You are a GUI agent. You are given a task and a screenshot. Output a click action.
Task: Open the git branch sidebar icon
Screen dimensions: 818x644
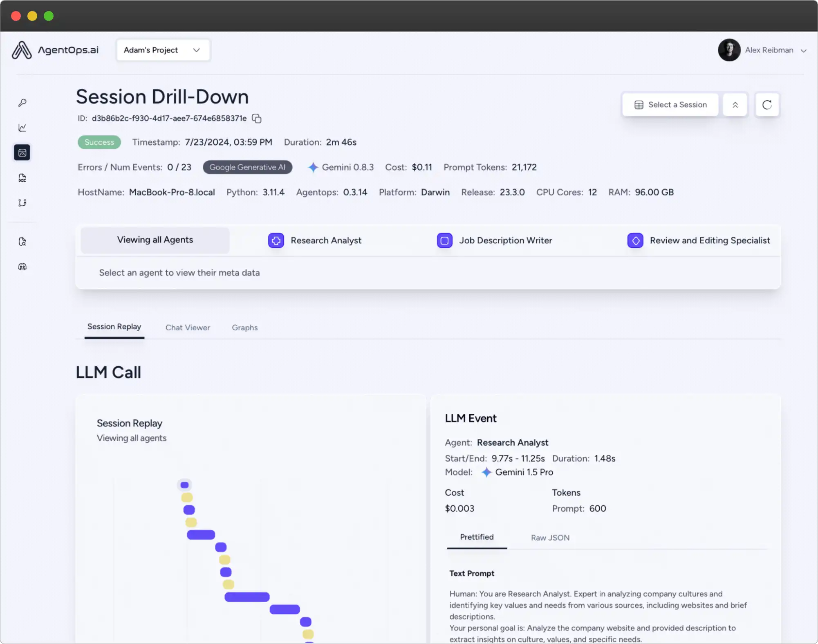click(x=22, y=203)
